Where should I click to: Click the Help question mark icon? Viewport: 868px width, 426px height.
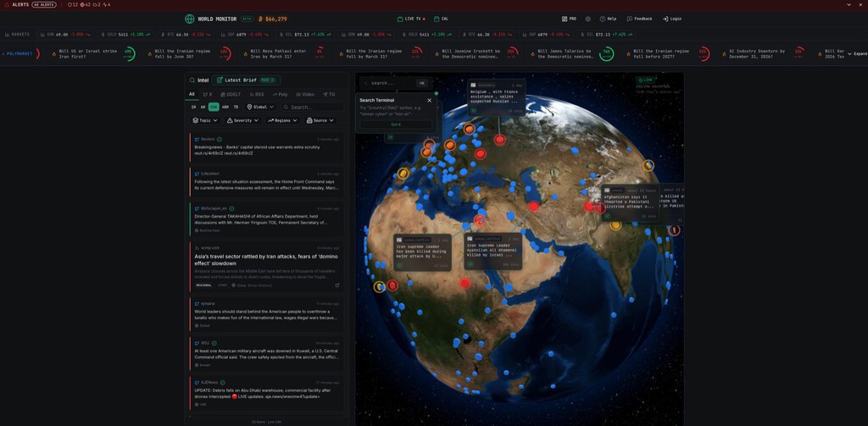603,19
